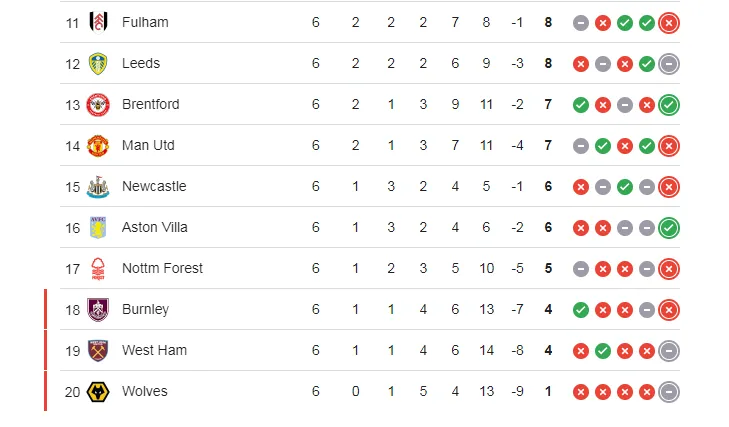The width and height of the screenshot is (729, 427).
Task: Go to the West Ham team link
Action: tap(154, 350)
